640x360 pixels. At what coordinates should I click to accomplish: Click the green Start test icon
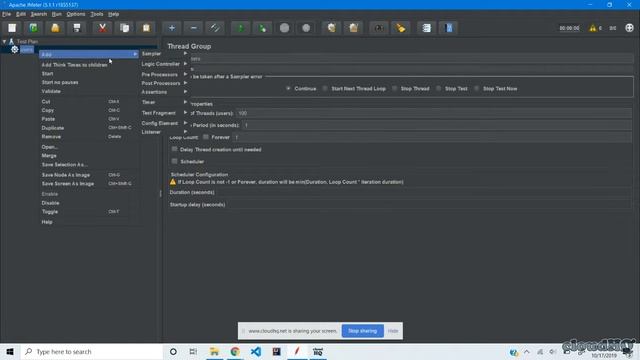pyautogui.click(x=241, y=28)
